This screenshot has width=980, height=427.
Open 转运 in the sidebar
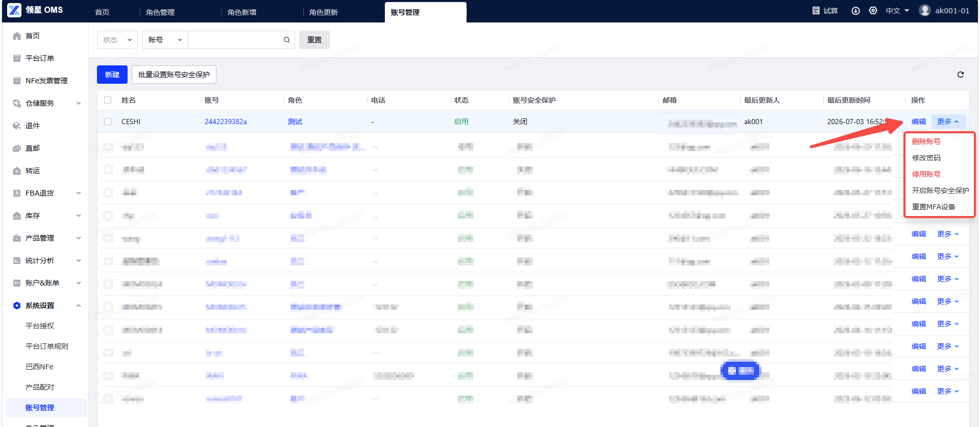(33, 171)
